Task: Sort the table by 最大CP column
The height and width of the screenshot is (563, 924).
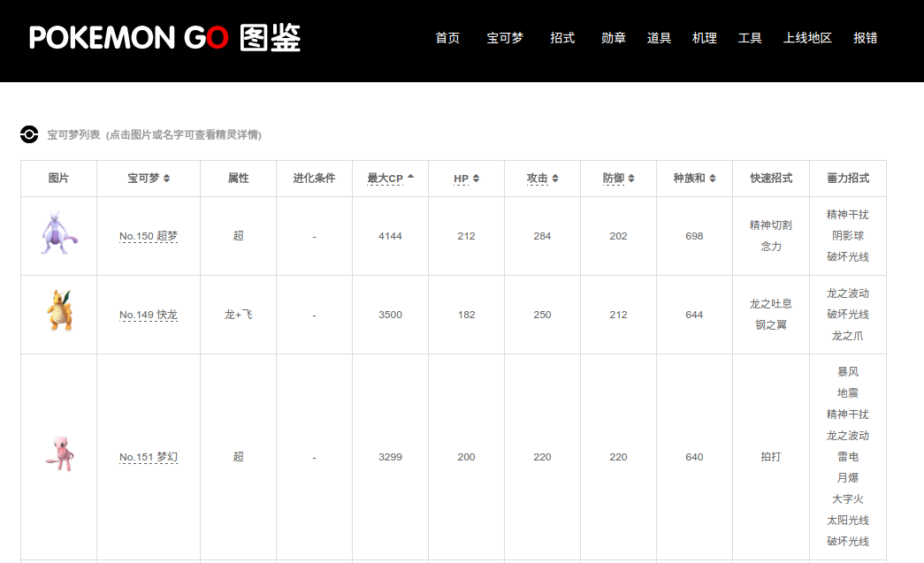Action: coord(390,178)
